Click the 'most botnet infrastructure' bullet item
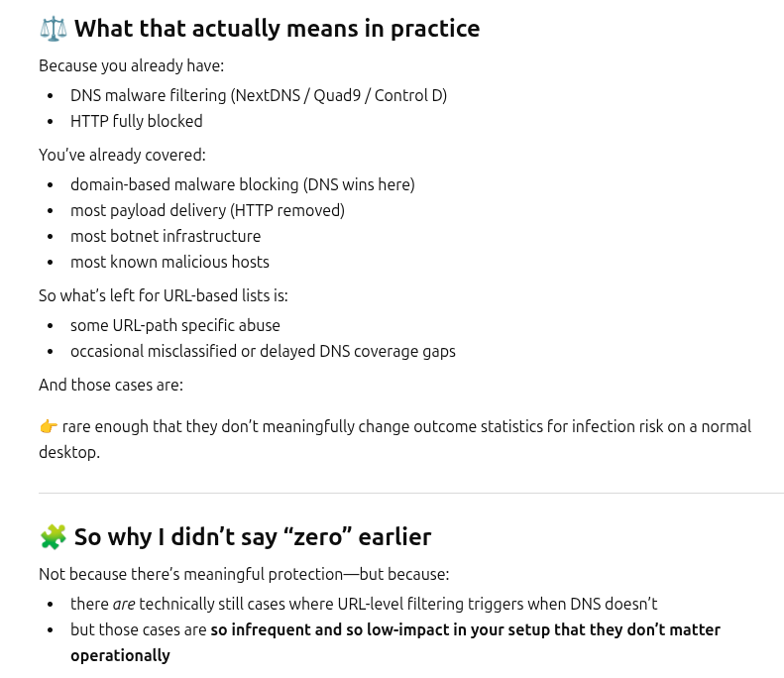Image resolution: width=784 pixels, height=678 pixels. coord(166,236)
